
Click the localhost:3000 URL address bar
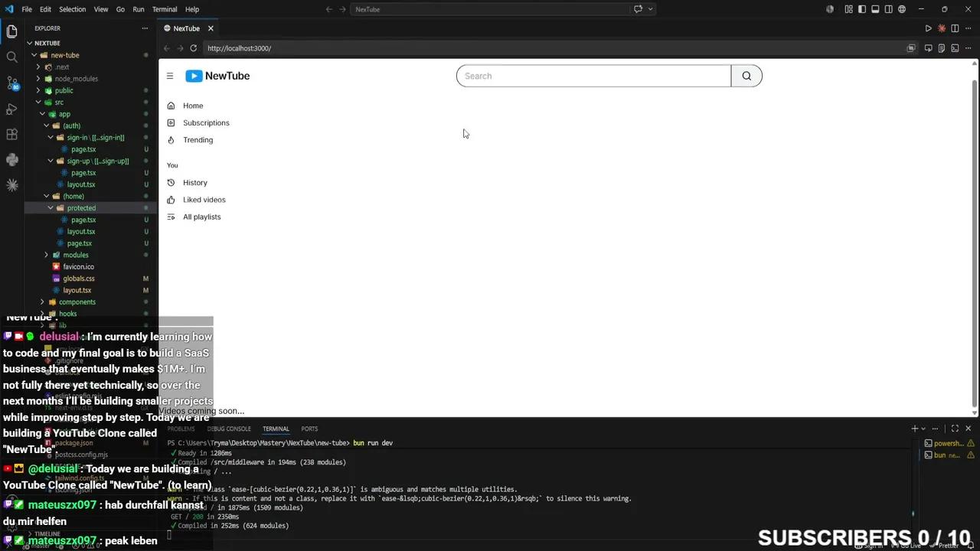tap(551, 48)
